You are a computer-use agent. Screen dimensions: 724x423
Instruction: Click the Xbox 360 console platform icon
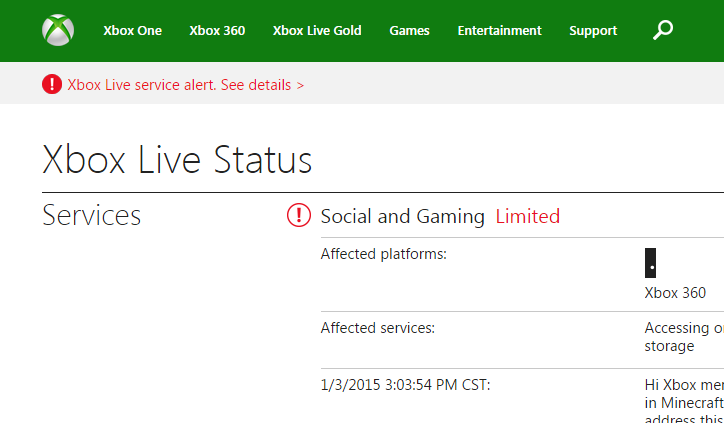[651, 262]
